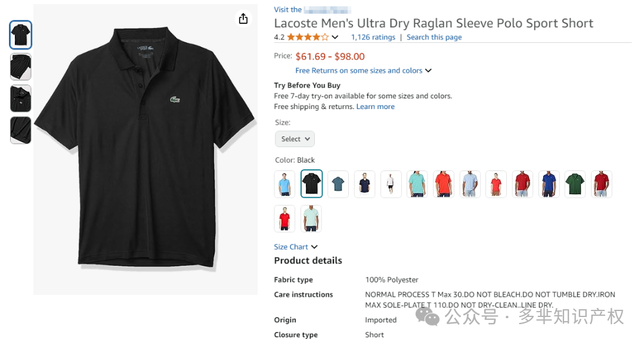
Task: Open the 1,126 ratings link
Action: 373,37
